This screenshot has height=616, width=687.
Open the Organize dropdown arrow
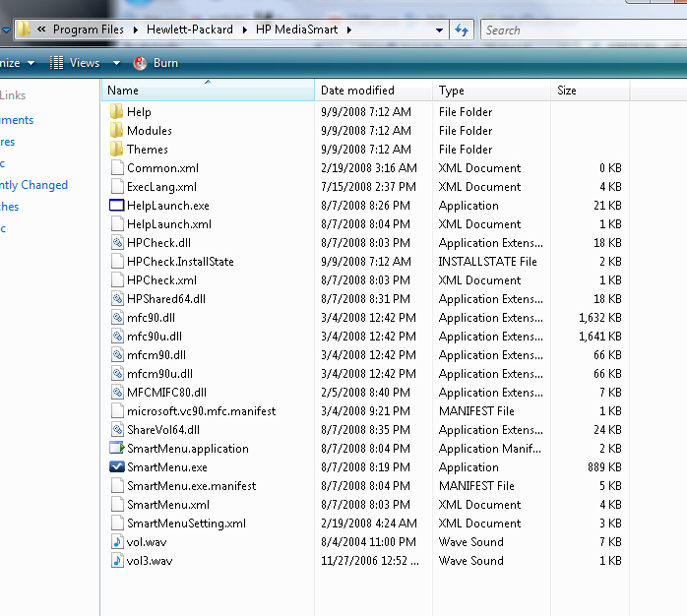pyautogui.click(x=31, y=63)
